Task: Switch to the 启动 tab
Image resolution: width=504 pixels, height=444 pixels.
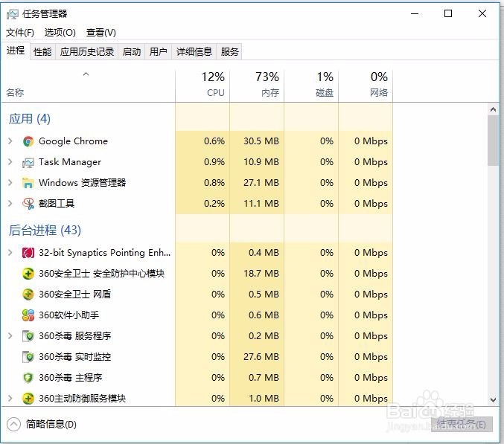Action: click(x=132, y=51)
